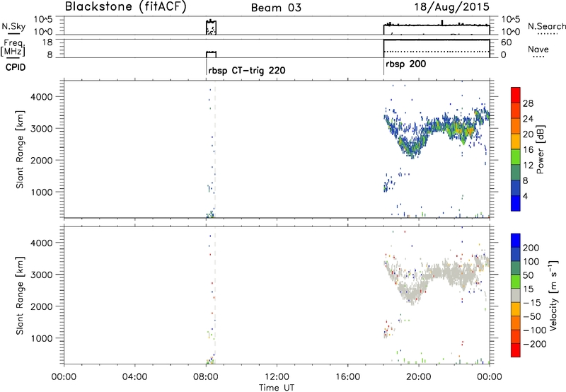The image size is (566, 392).
Task: Click 'Slant Range [km]' label of velocity panel
Action: coord(20,296)
